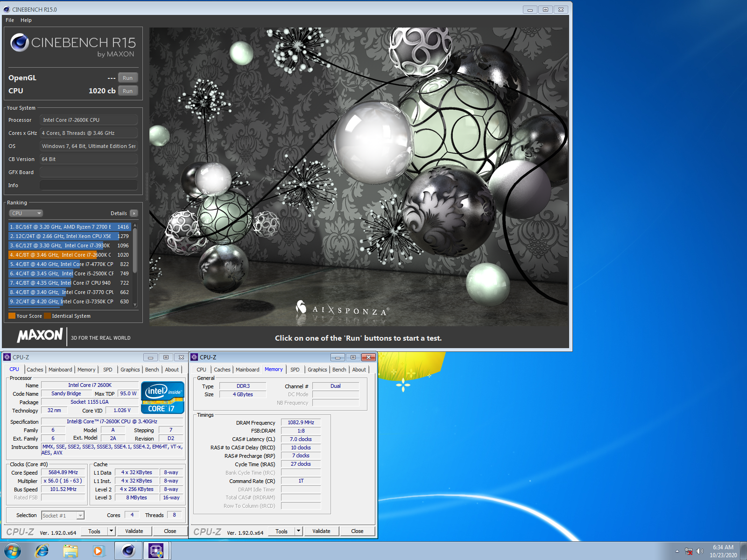Click Validate in left CPU-Z window
The height and width of the screenshot is (560, 747).
[x=134, y=531]
